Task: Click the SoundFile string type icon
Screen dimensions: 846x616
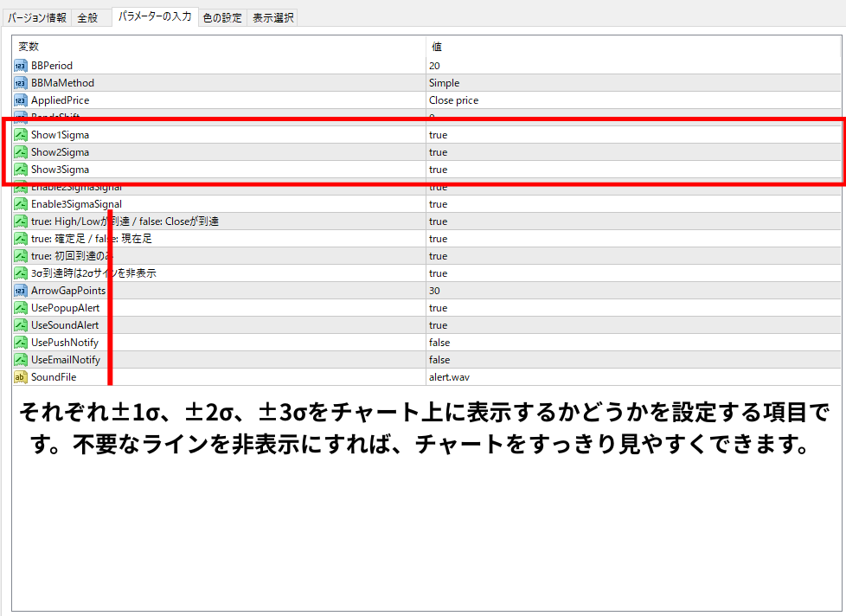Action: (x=21, y=377)
